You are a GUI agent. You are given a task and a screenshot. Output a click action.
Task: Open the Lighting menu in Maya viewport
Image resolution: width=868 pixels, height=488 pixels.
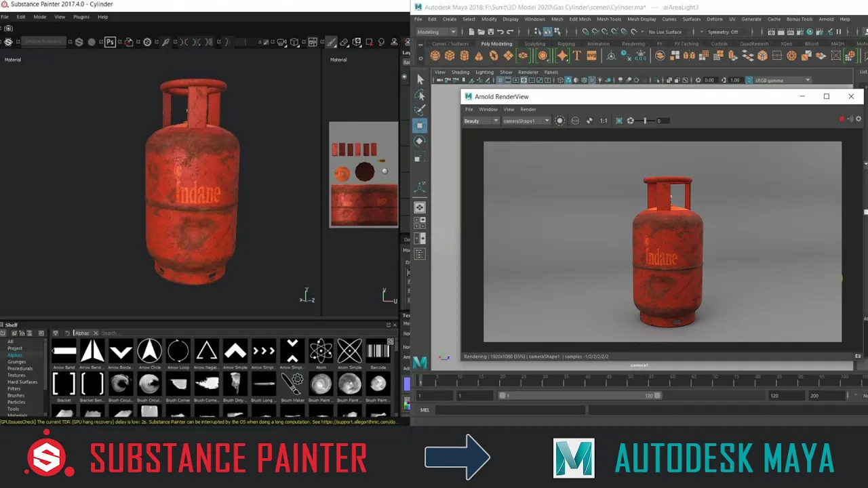[485, 72]
